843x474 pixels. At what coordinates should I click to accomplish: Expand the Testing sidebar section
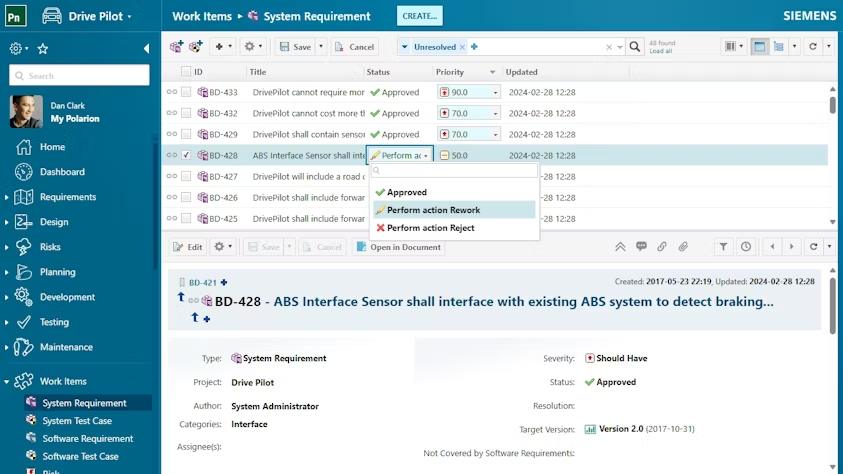click(x=6, y=322)
